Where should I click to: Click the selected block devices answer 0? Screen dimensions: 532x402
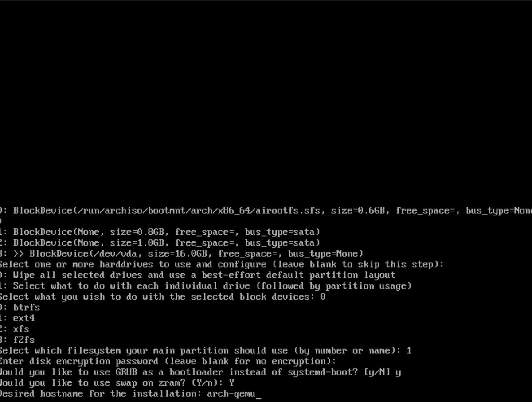(323, 297)
